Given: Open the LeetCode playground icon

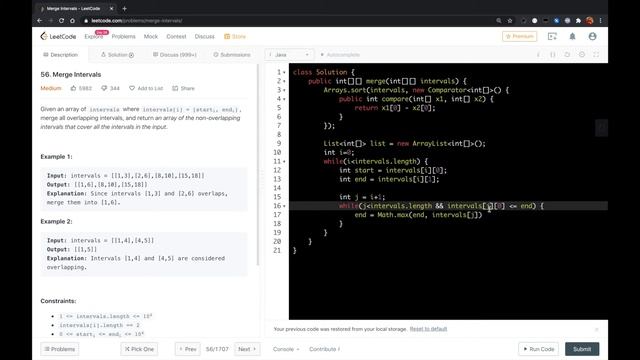Looking at the screenshot, I should [x=552, y=36].
